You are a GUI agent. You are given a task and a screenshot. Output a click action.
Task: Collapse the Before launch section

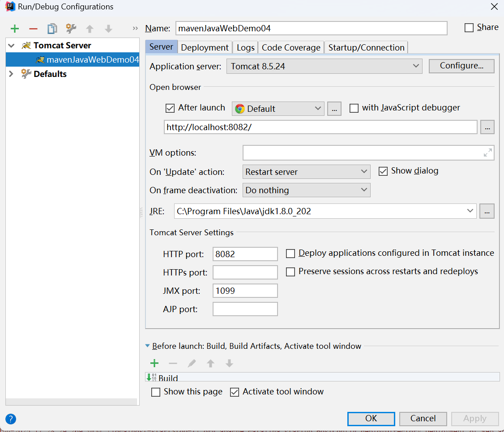click(148, 346)
